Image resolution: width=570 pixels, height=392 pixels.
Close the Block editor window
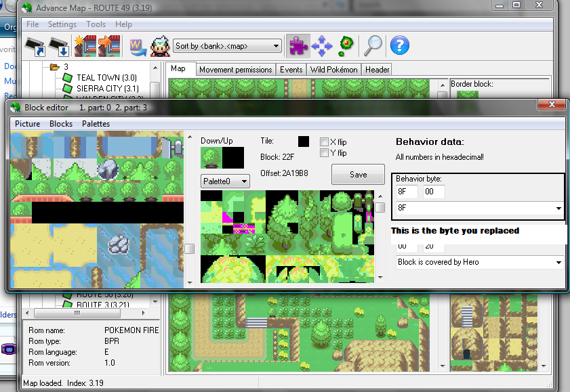552,104
